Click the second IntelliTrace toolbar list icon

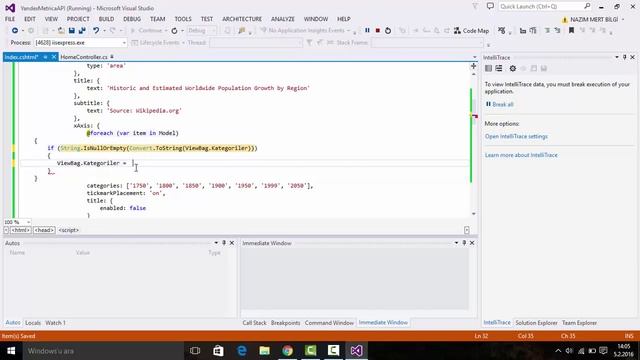499,69
